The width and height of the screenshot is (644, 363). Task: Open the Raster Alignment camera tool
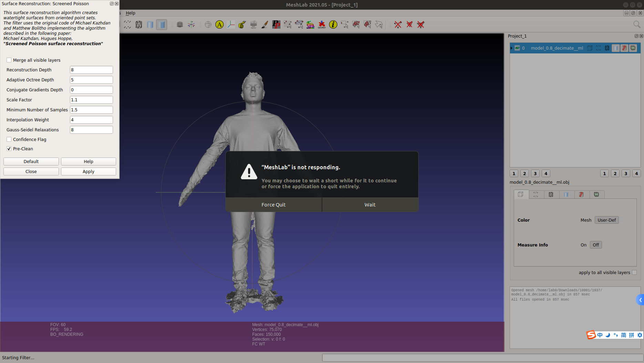[x=253, y=24]
